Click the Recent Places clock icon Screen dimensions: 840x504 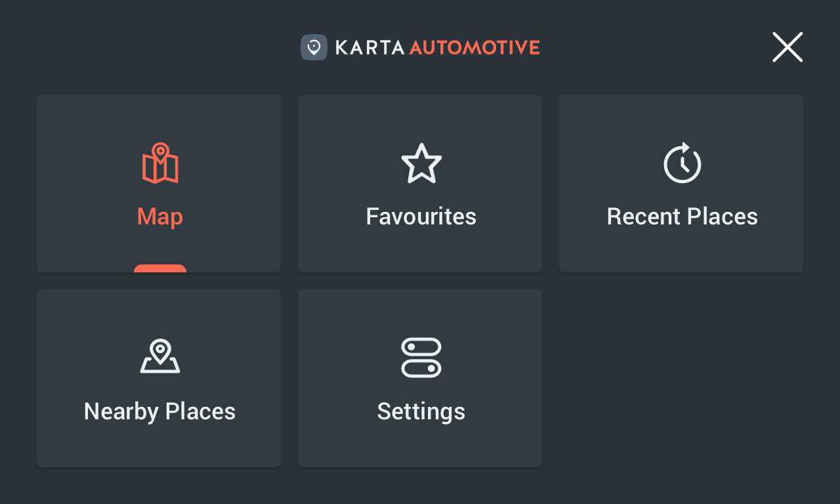point(682,163)
